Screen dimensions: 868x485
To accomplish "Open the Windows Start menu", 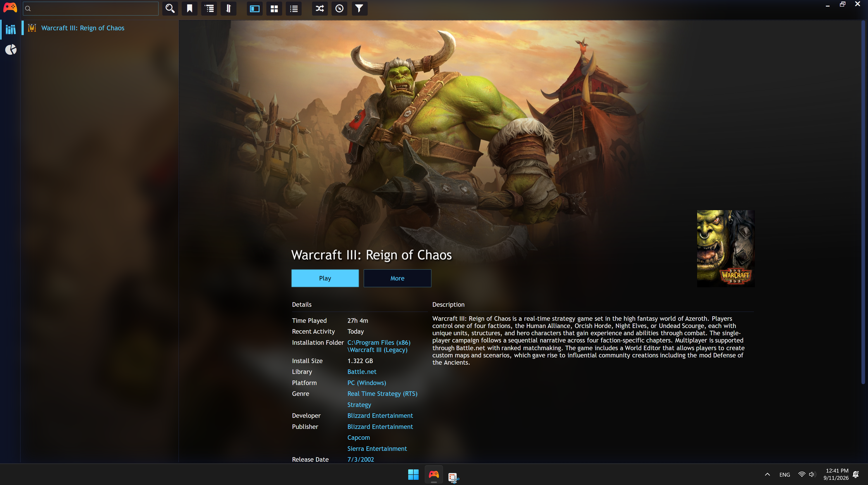I will (x=413, y=475).
